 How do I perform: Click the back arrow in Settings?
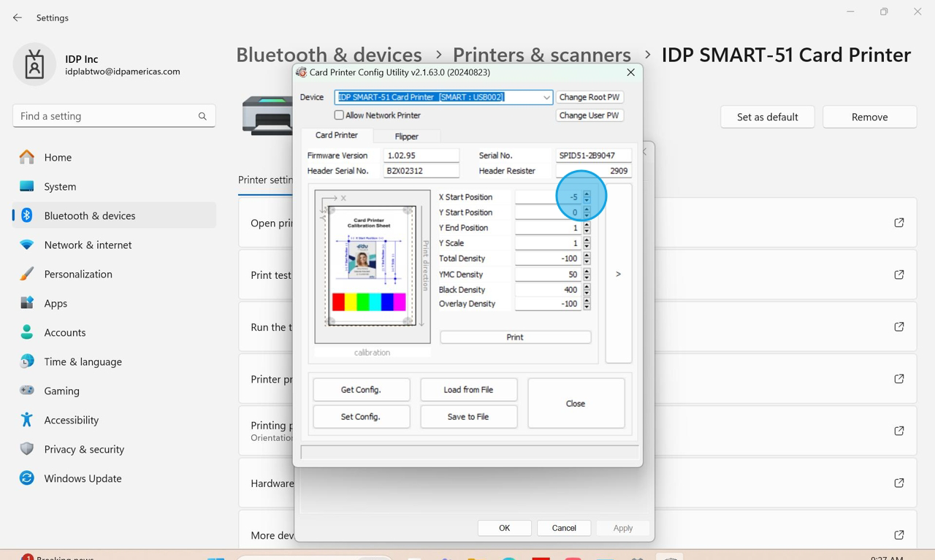[17, 18]
